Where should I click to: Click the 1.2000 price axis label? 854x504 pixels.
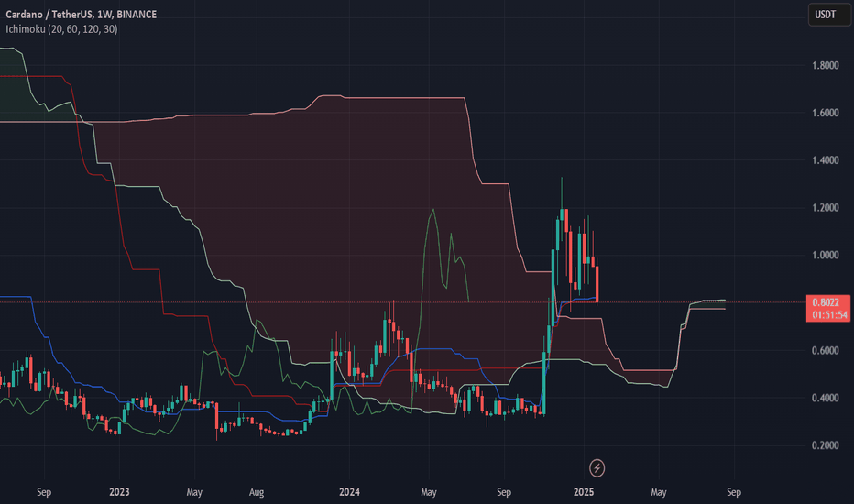pos(825,208)
